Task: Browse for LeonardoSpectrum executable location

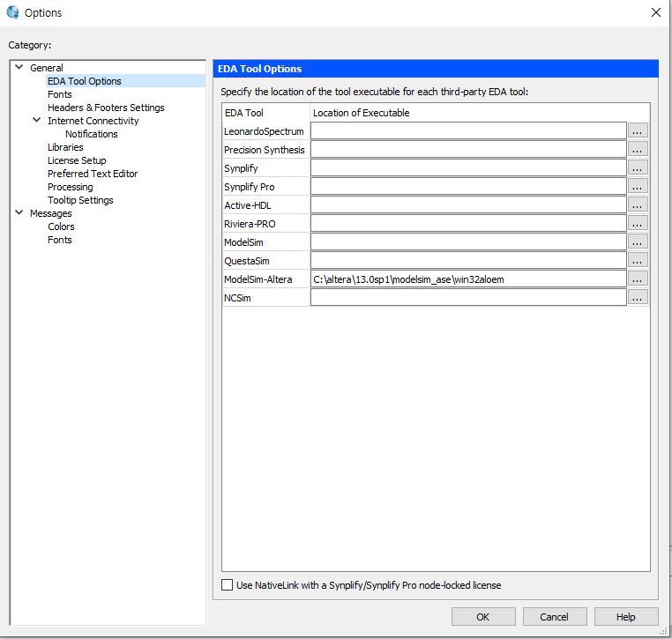Action: click(x=638, y=130)
